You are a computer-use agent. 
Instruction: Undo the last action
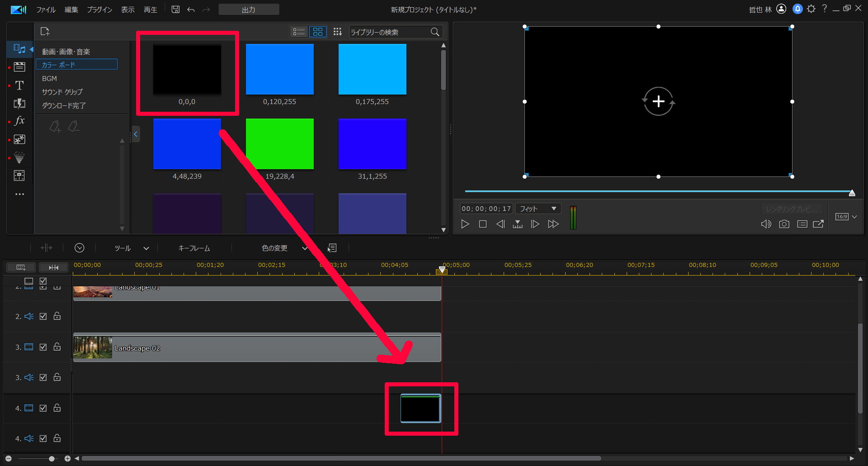[191, 10]
